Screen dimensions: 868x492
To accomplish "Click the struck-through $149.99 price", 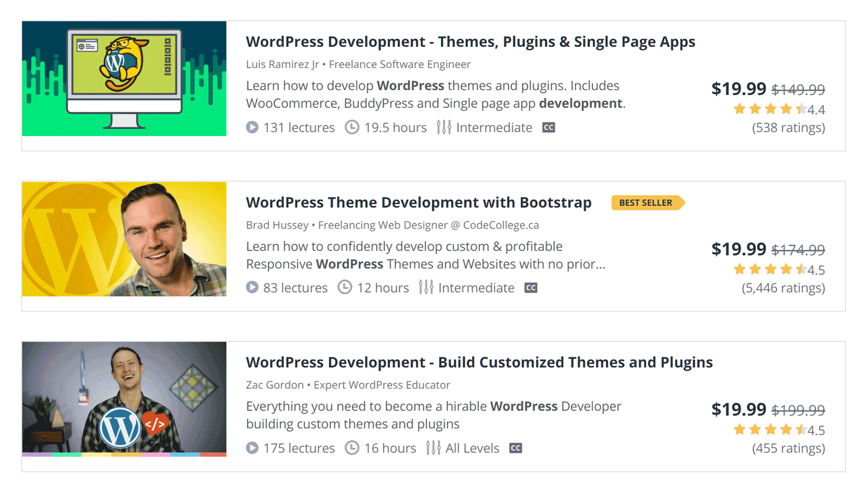I will tap(798, 89).
